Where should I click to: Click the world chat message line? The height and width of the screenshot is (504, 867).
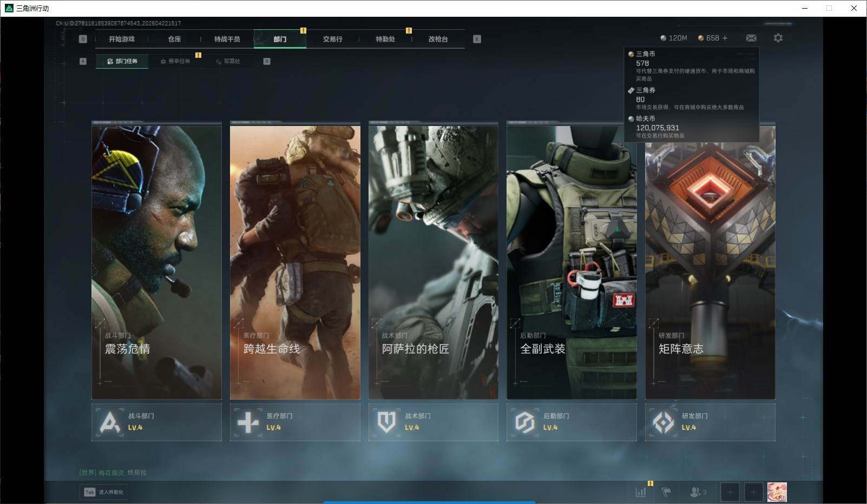click(113, 473)
